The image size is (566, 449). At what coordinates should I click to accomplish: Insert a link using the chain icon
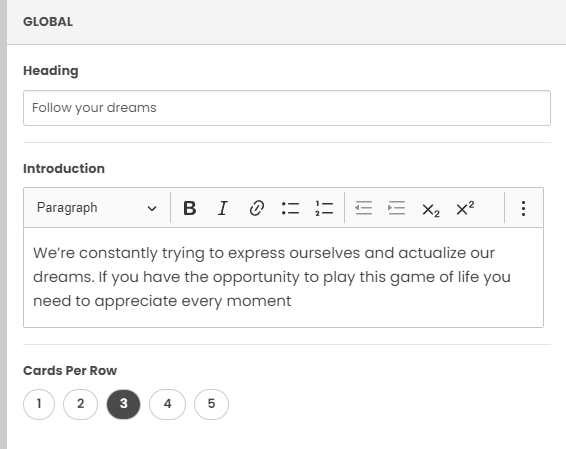click(x=257, y=208)
